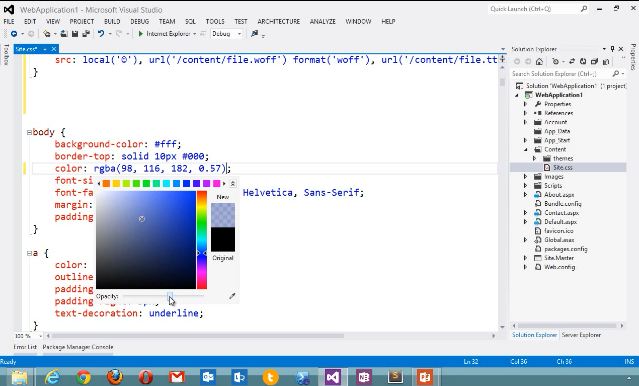Collapse the body CSS rule outline
This screenshot has height=386, width=639.
tap(29, 132)
